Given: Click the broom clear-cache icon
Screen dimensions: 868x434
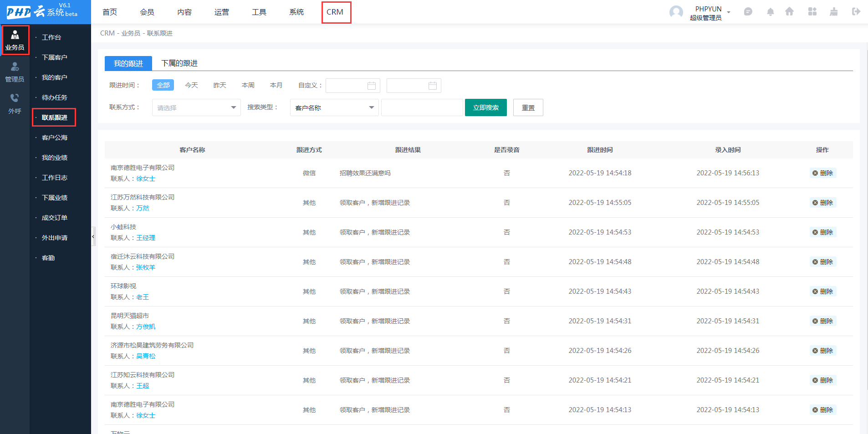Looking at the screenshot, I should 833,12.
